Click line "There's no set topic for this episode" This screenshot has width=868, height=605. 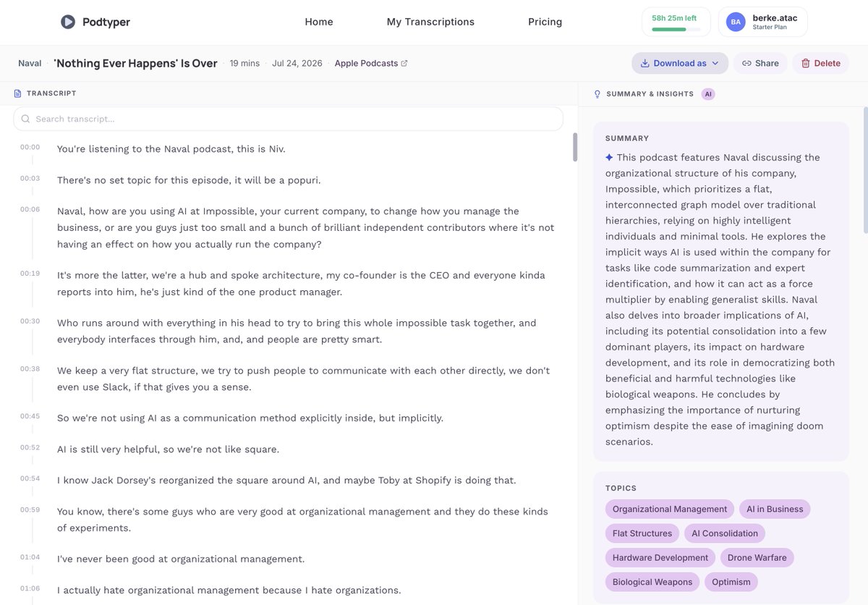189,180
